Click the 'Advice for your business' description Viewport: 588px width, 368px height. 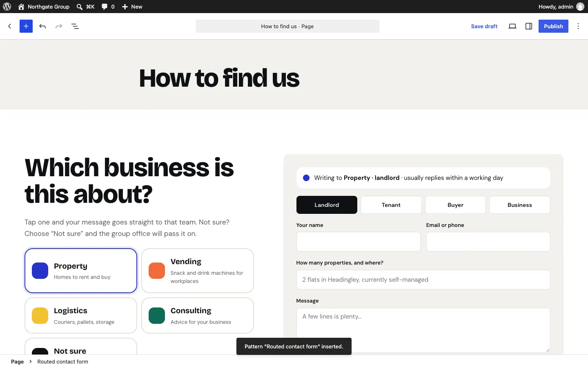point(201,322)
